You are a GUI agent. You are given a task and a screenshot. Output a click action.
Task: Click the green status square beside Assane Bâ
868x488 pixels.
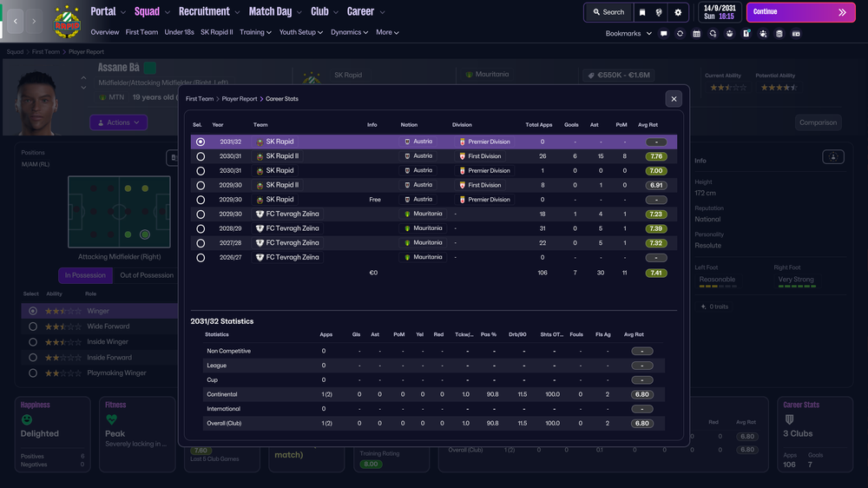pos(149,68)
